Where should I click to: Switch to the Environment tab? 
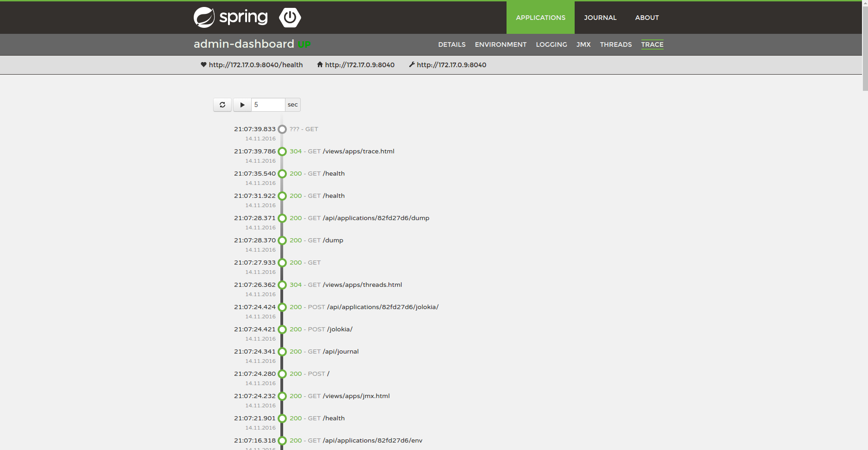tap(501, 44)
